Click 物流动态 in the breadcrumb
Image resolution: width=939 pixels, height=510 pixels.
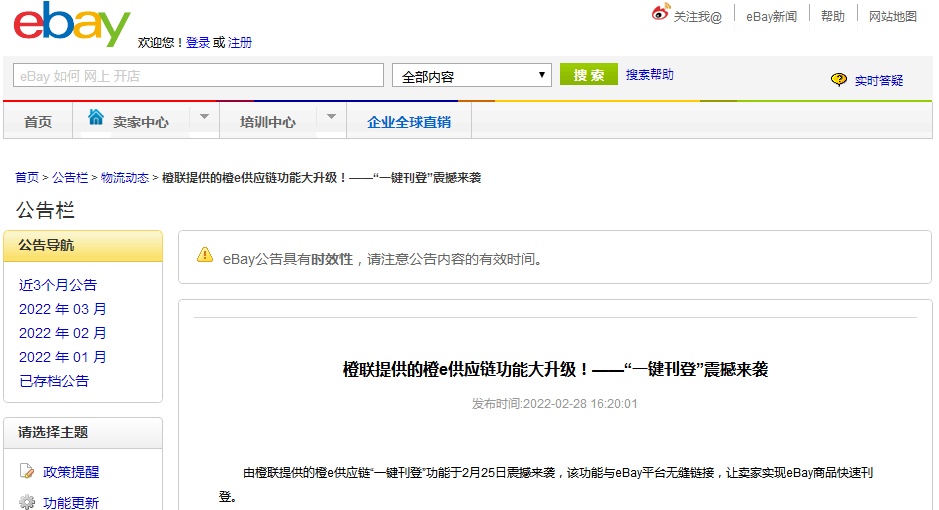tap(125, 177)
